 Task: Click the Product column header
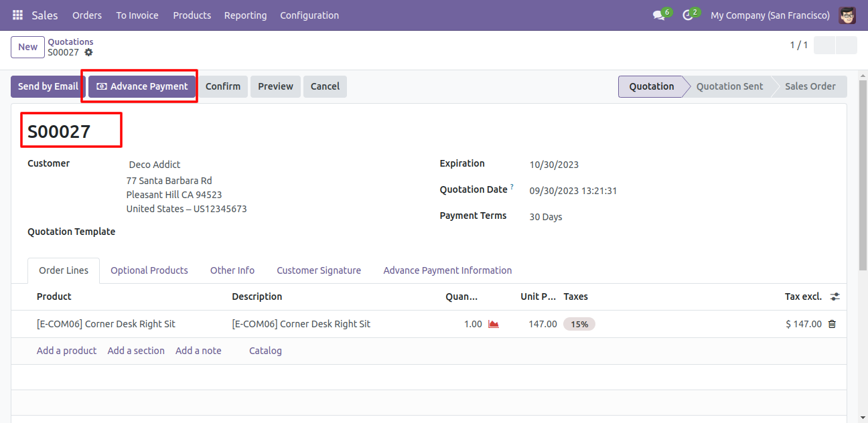tap(54, 297)
